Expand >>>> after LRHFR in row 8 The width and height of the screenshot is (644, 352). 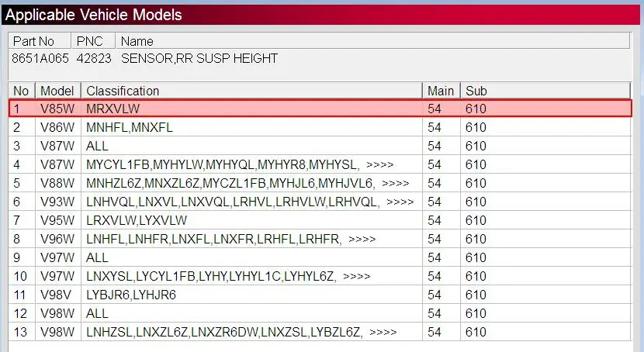coord(362,239)
